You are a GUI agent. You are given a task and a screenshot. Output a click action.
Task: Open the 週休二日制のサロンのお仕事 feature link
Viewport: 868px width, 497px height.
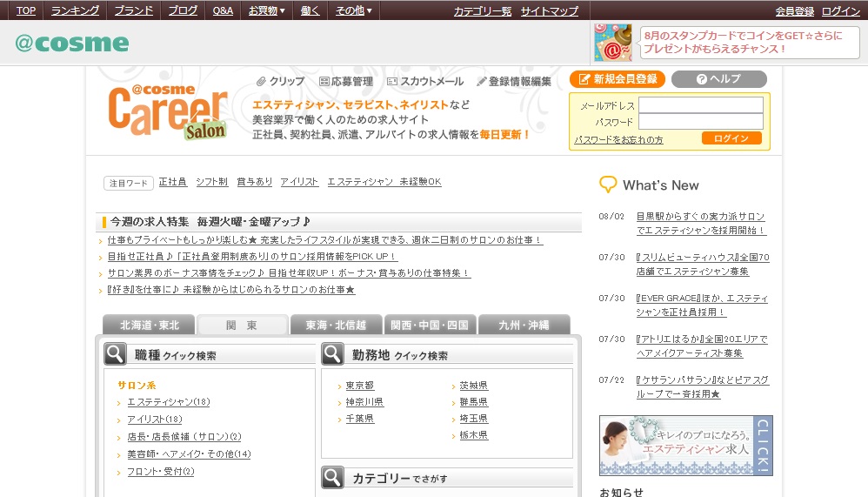coord(324,240)
